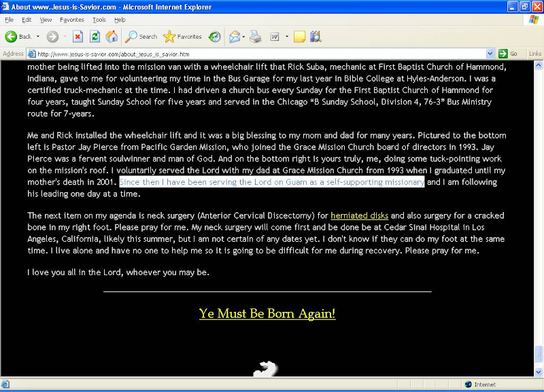Screen dimensions: 544x392
Task: Print the page using the printer icon
Action: [x=256, y=37]
